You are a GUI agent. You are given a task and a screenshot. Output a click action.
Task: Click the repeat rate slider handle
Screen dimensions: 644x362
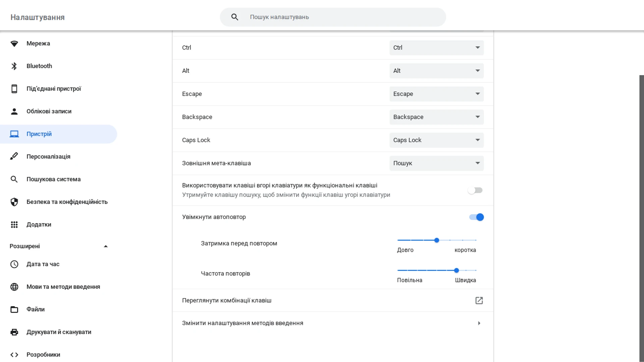point(457,270)
